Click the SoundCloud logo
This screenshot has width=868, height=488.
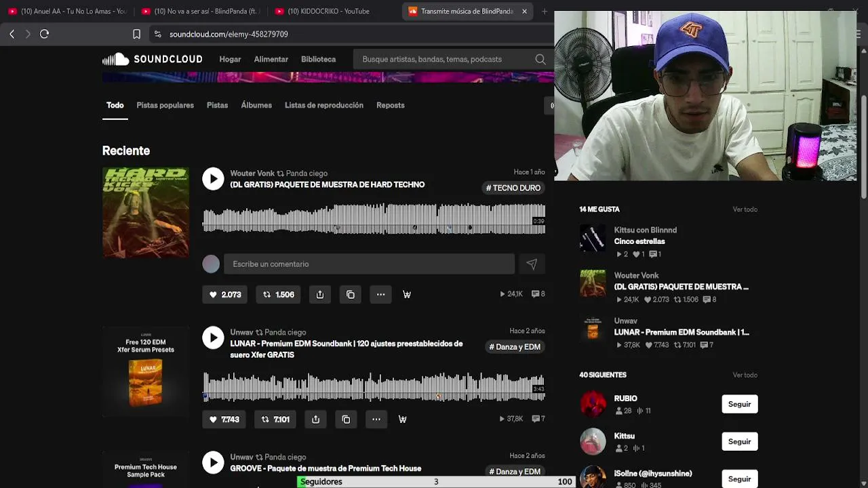click(x=152, y=59)
